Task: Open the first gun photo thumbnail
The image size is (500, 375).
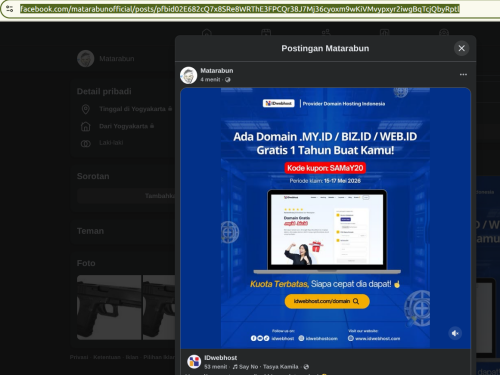Action: coord(109,307)
